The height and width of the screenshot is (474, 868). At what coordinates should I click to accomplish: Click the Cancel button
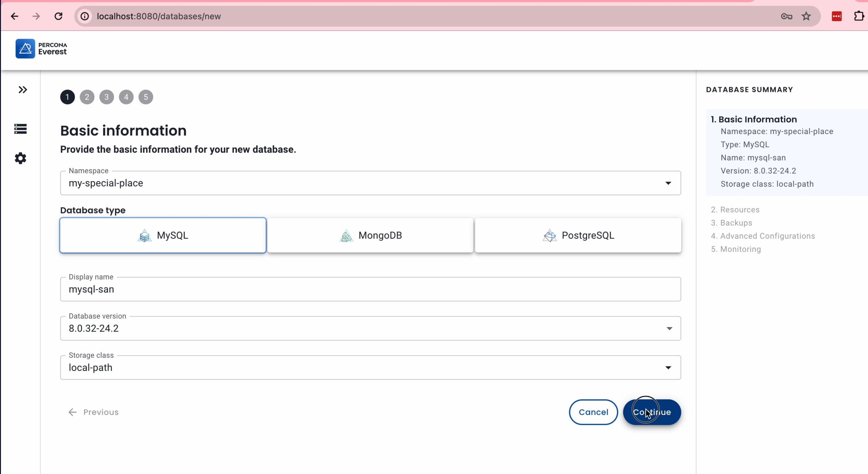(593, 412)
